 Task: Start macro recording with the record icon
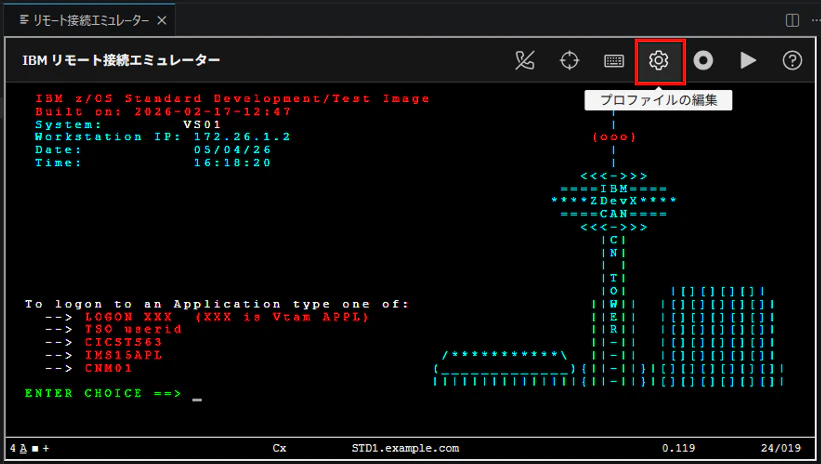pos(703,61)
